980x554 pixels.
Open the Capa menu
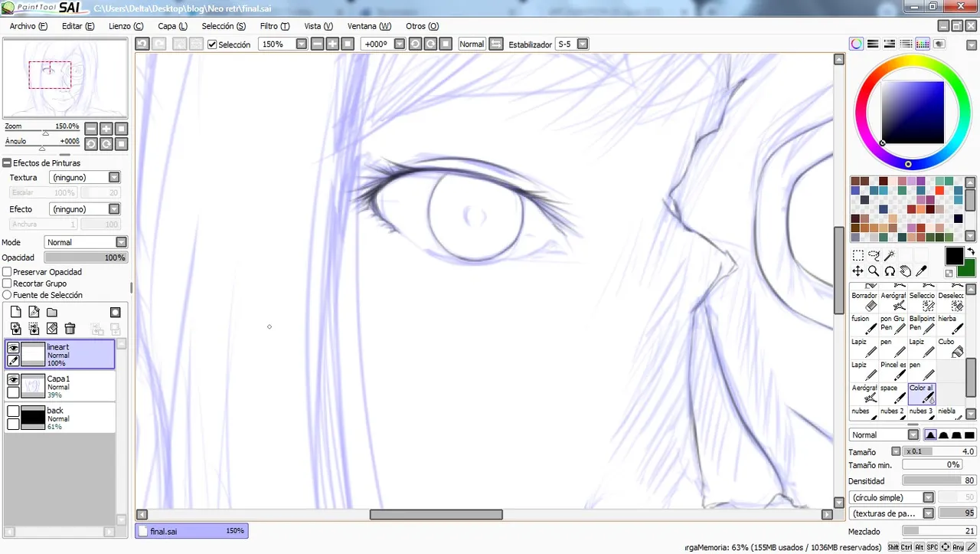pyautogui.click(x=172, y=26)
